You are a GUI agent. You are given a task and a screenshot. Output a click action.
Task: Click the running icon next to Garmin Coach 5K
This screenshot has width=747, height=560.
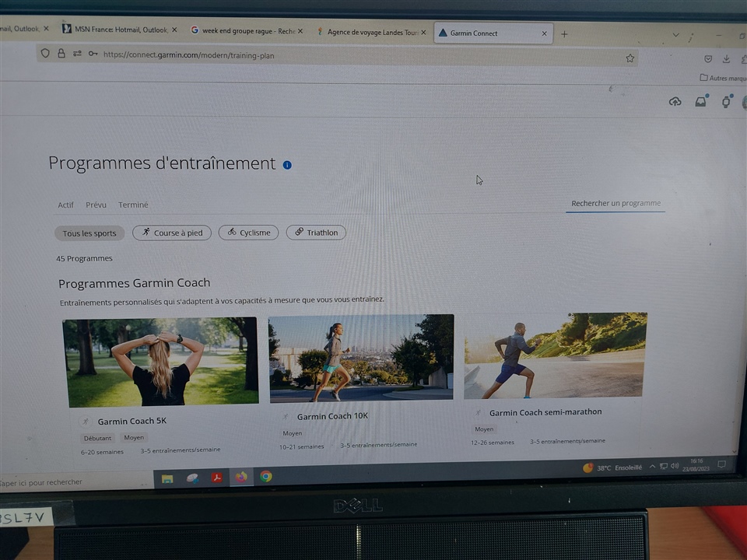pyautogui.click(x=86, y=422)
